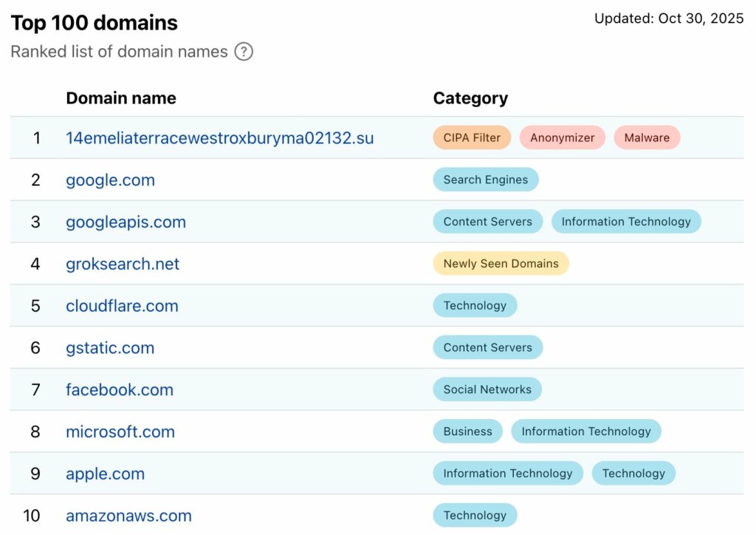Select the Newly Seen Domains tag
This screenshot has height=535, width=756.
tap(501, 264)
